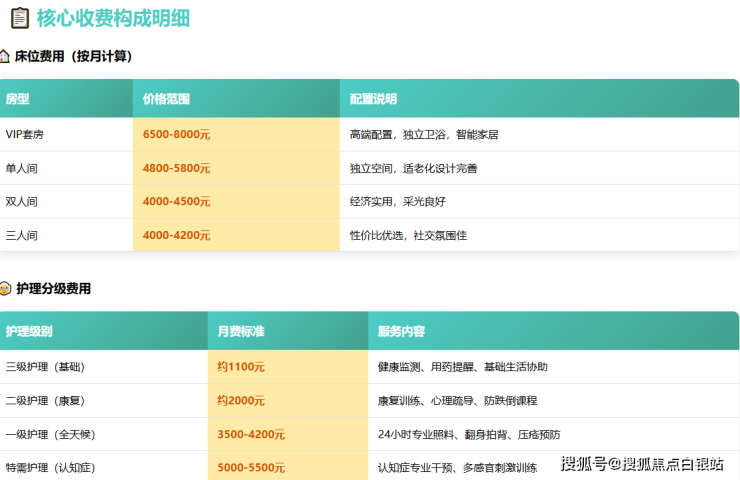Click the nurse icon next to 护理分级费用
740x480 pixels.
[x=6, y=289]
